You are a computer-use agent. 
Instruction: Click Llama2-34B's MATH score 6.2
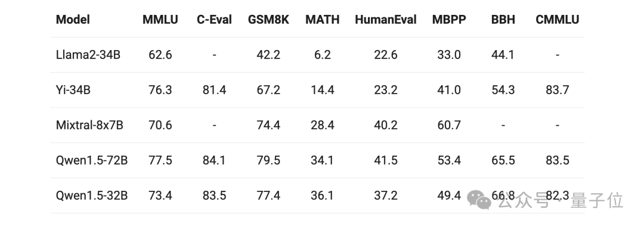coord(323,55)
